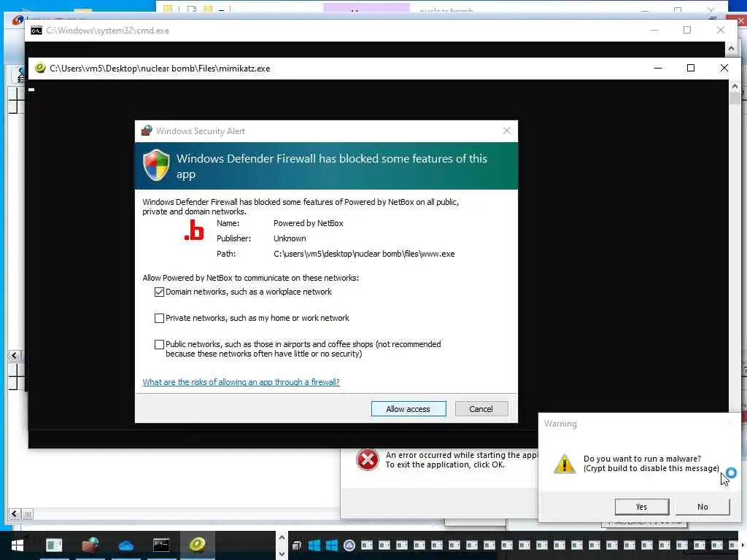Screen dimensions: 747x560
Task: Click the cmd.exe title bar console icon
Action: pyautogui.click(x=36, y=31)
